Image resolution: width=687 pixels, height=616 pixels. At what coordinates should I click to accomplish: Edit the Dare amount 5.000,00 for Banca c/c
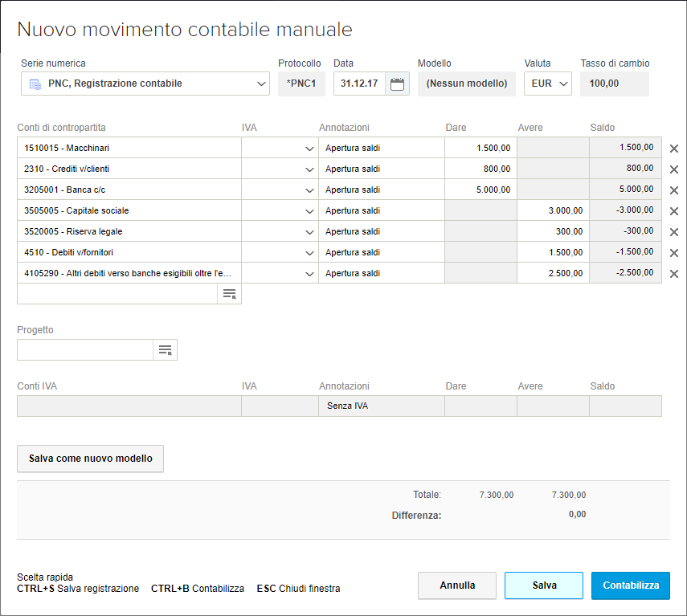pyautogui.click(x=480, y=190)
